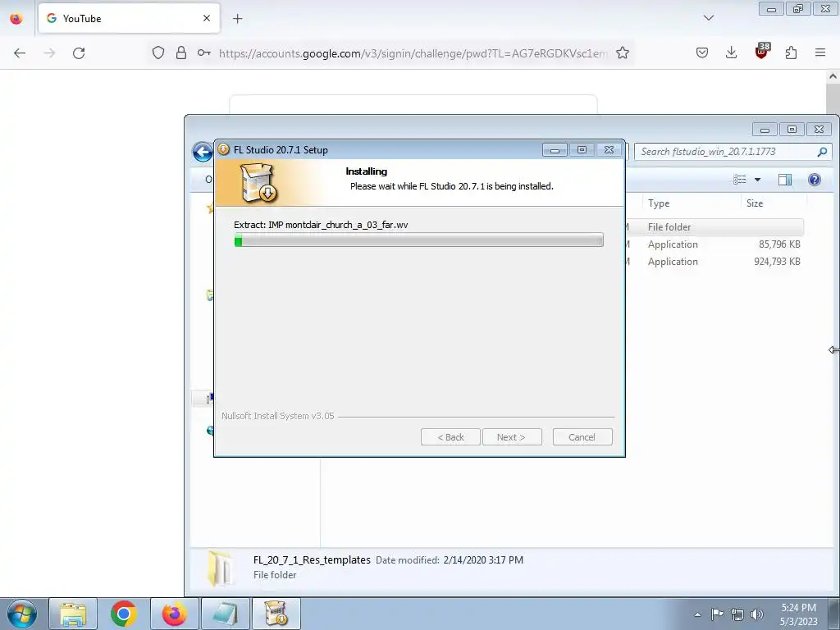Click the change view icon in Explorer

(740, 180)
